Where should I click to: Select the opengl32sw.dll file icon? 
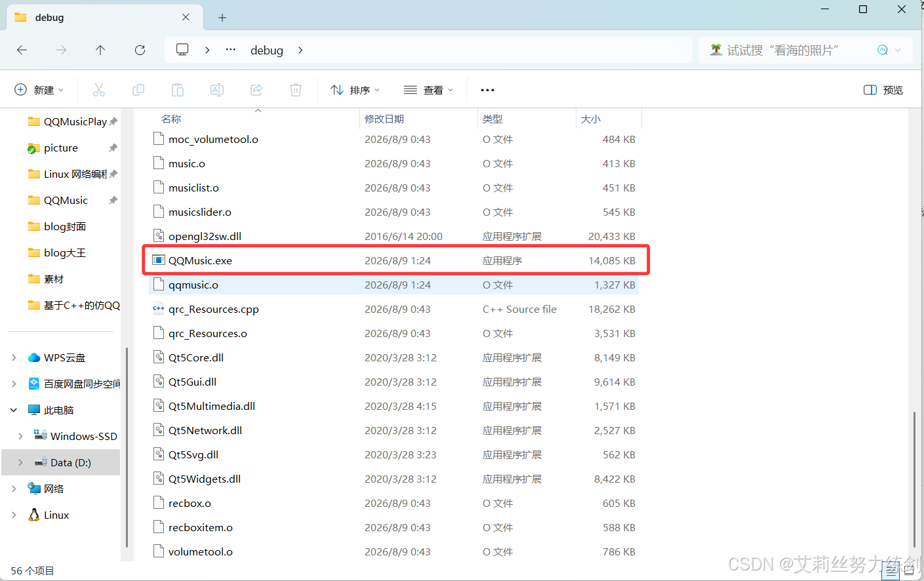tap(158, 236)
